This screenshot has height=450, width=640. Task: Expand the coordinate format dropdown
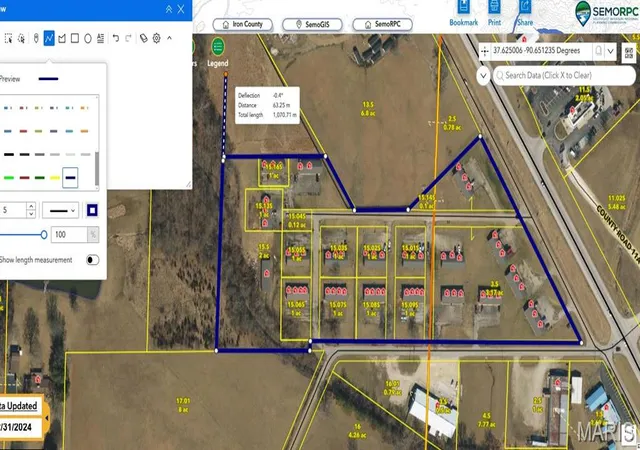[x=611, y=51]
